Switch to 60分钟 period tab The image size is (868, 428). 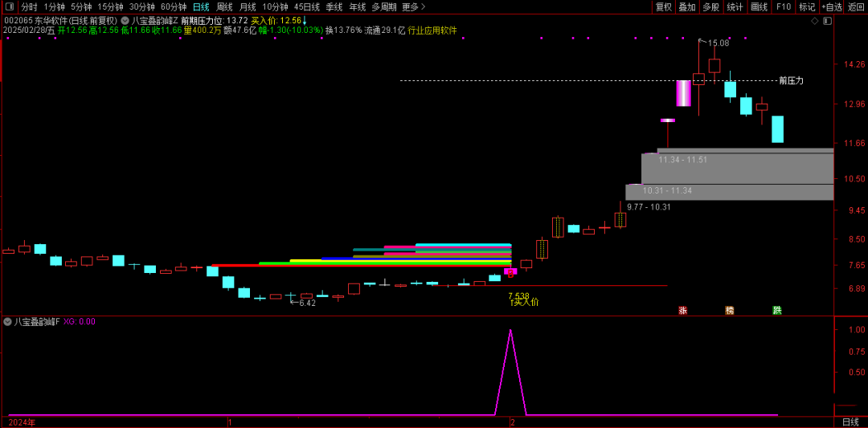click(173, 7)
